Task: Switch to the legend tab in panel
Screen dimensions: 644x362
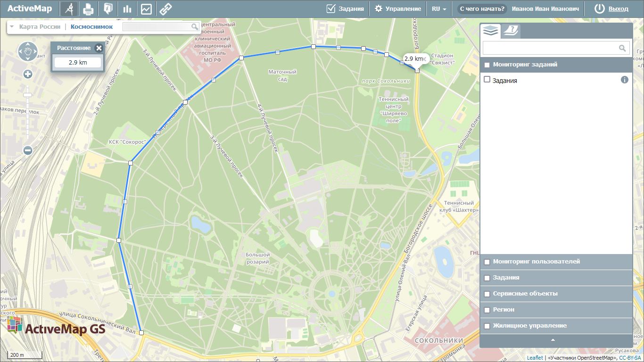Action: (510, 31)
